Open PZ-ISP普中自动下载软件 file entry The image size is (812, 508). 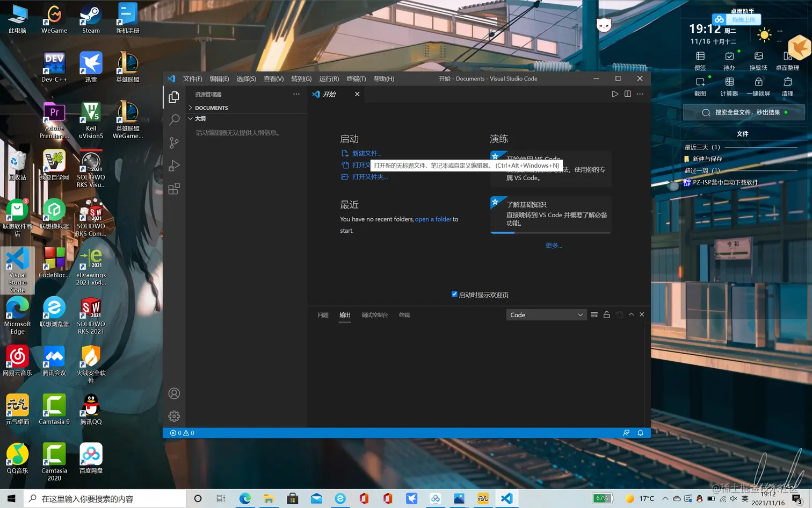pos(721,182)
